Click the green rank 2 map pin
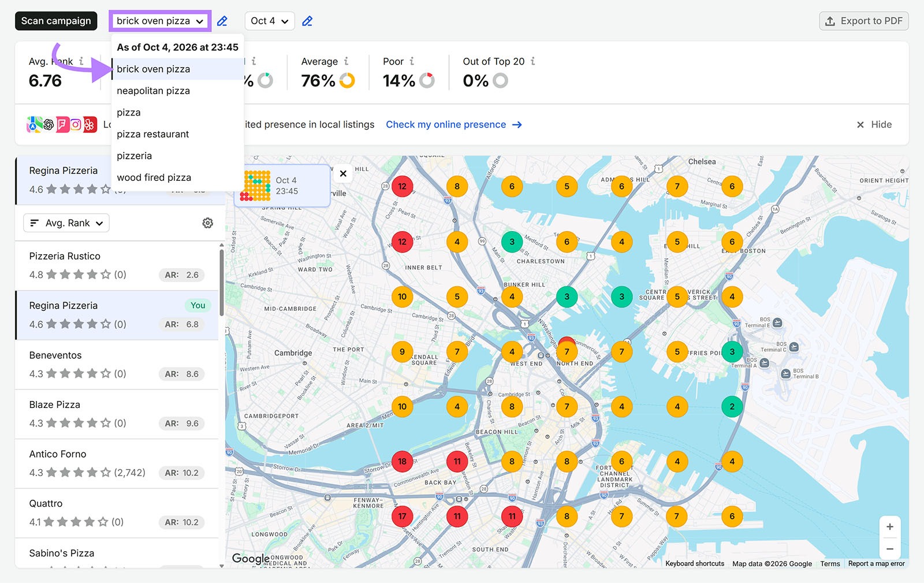The image size is (924, 583). [732, 407]
